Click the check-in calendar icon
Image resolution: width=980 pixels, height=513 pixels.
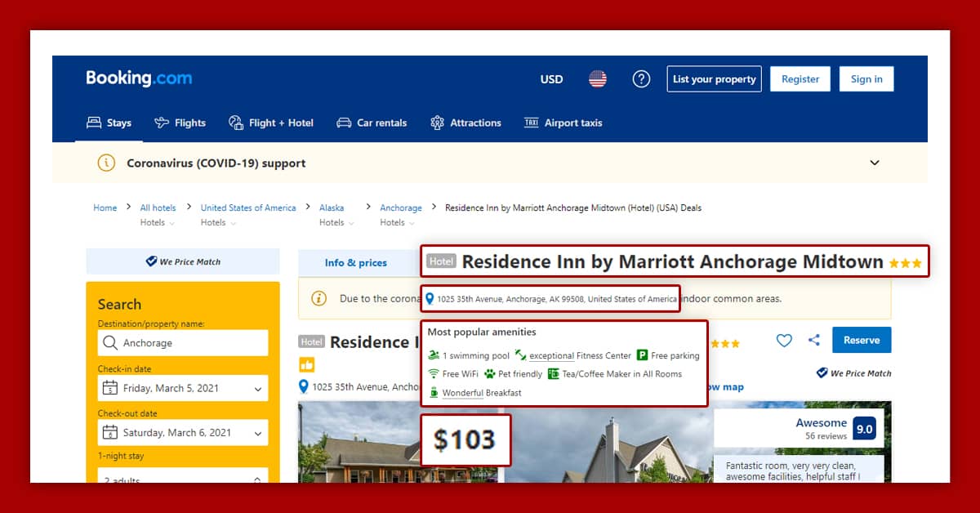[110, 388]
